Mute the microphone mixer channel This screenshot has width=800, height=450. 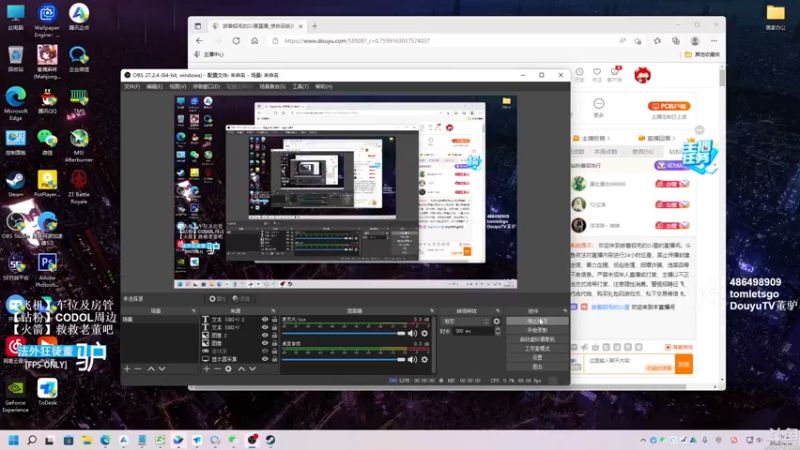click(412, 333)
